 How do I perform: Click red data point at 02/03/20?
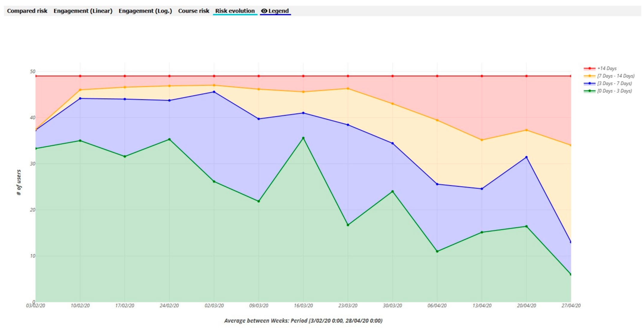[x=214, y=76]
